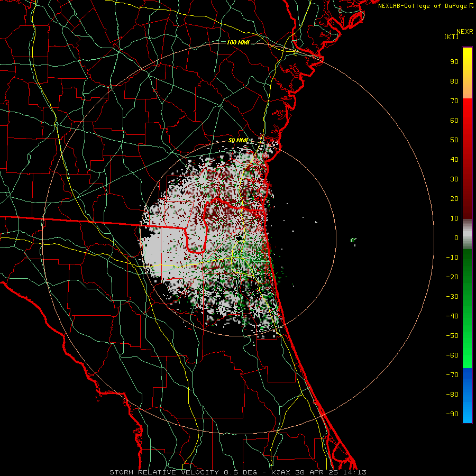Click the 30 value on velocity scale
The image size is (476, 476).
[x=454, y=179]
